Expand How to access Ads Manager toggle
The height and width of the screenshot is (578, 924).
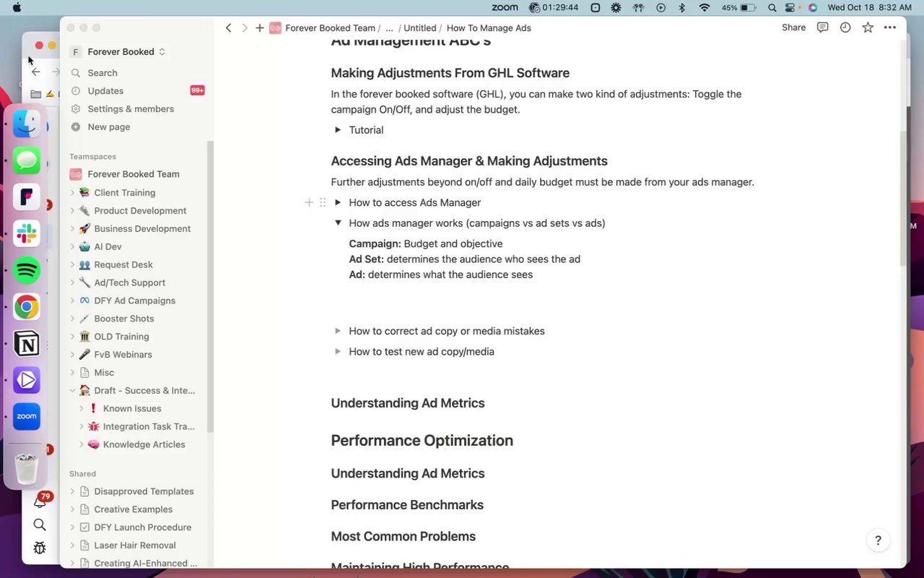338,202
